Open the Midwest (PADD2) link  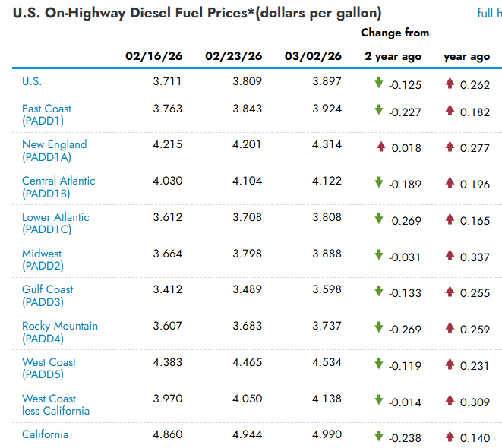point(43,260)
